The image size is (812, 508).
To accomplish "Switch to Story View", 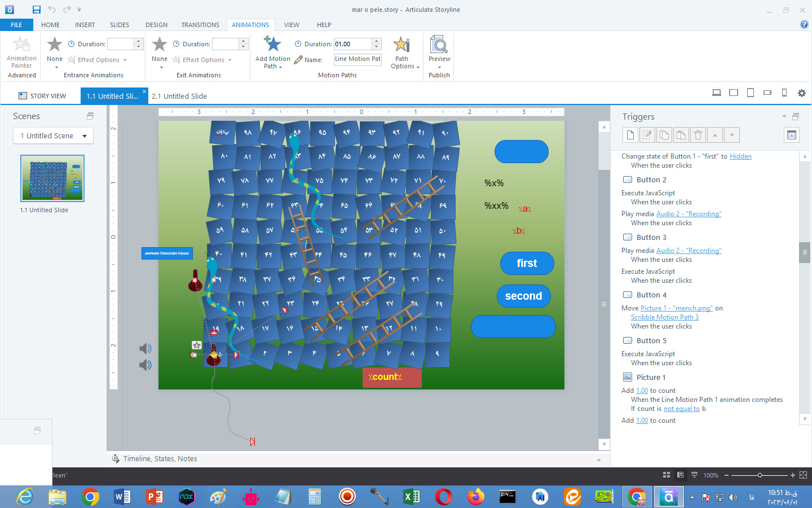I will (x=42, y=96).
